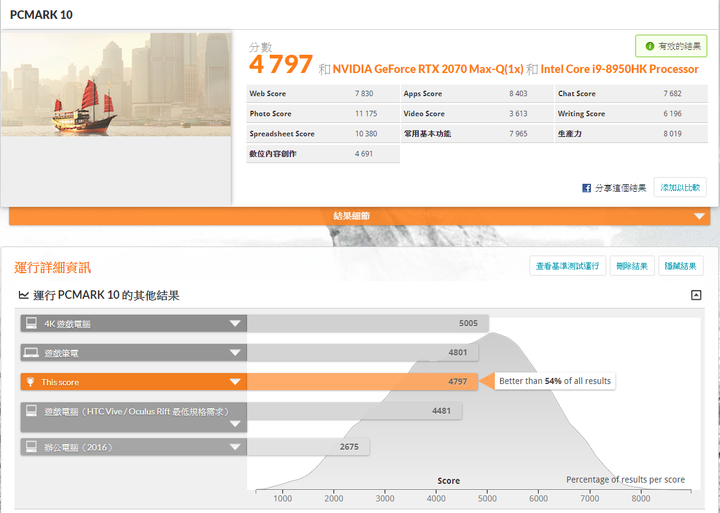
Task: Click the monitor icon in office PC 2016 row
Action: click(x=31, y=446)
